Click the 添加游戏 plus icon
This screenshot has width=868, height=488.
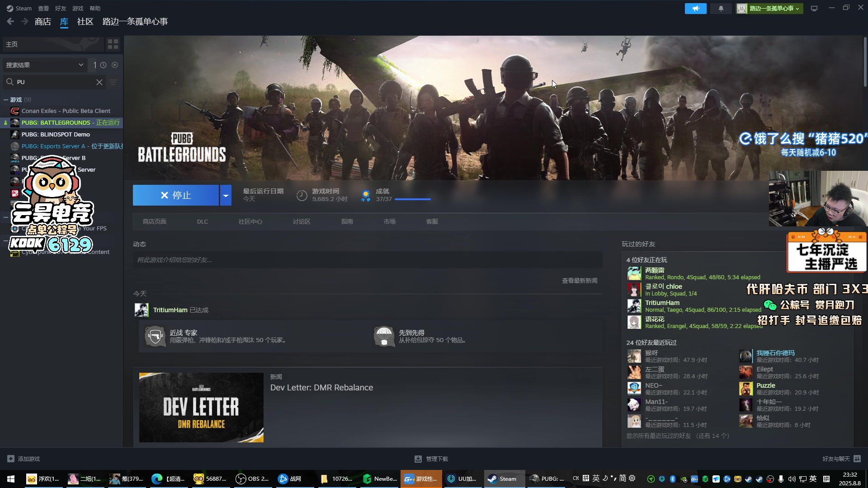(x=11, y=459)
